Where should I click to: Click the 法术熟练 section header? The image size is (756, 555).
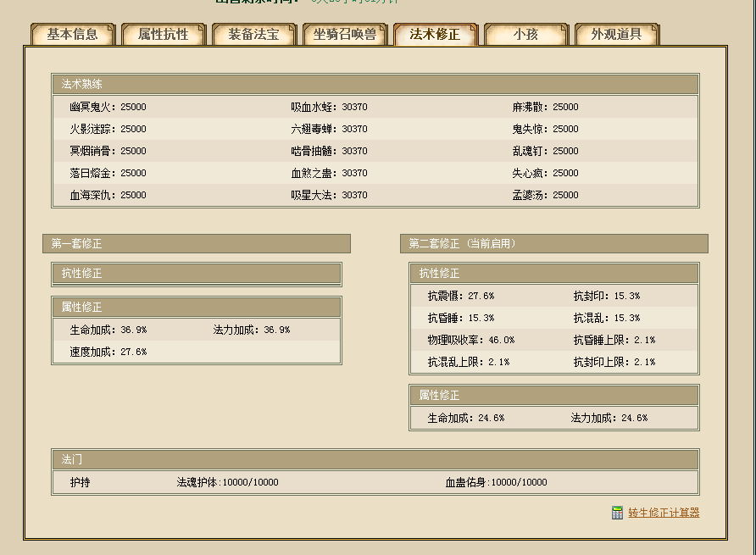pos(375,84)
